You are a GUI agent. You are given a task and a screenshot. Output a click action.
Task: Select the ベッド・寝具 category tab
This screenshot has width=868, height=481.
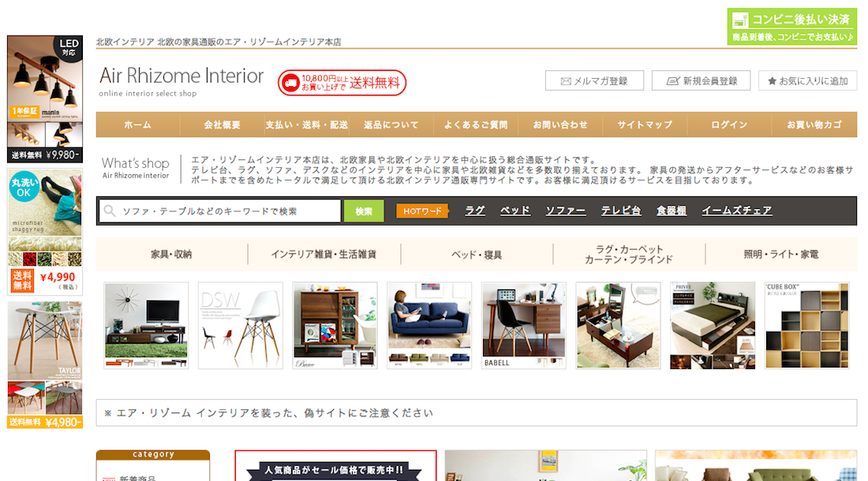coord(477,255)
